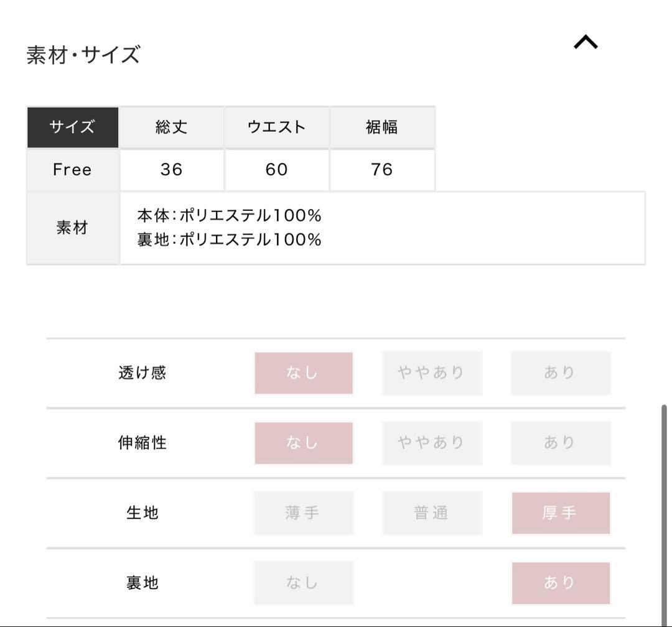Select 普通 for 生地

432,513
